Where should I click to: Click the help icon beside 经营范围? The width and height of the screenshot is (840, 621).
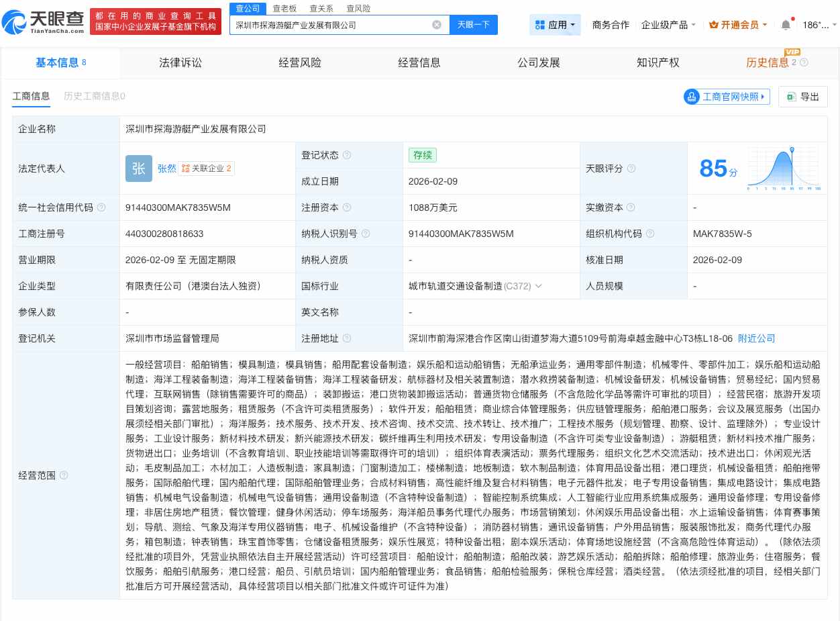(64, 475)
